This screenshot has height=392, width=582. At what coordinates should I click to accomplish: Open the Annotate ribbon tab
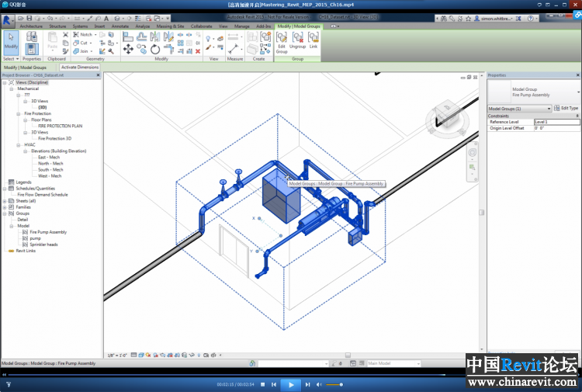120,26
